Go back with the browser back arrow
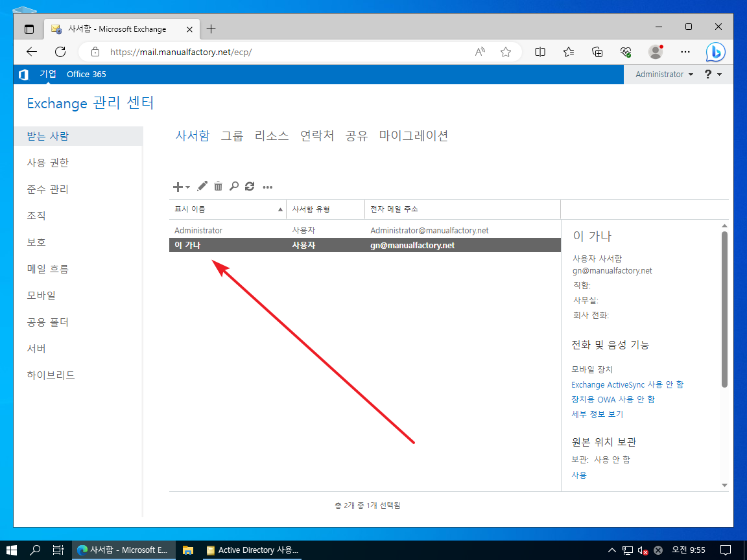This screenshot has height=560, width=747. pos(32,52)
